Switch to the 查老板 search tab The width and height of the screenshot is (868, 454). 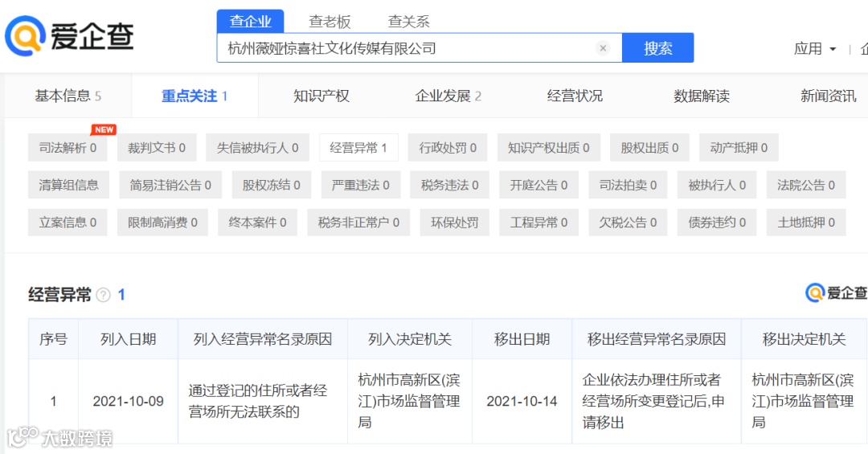(x=330, y=22)
